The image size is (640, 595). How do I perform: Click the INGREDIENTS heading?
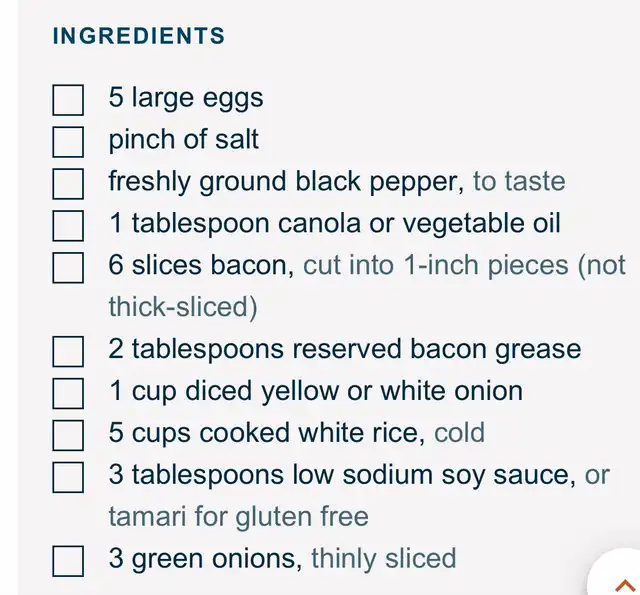[138, 37]
